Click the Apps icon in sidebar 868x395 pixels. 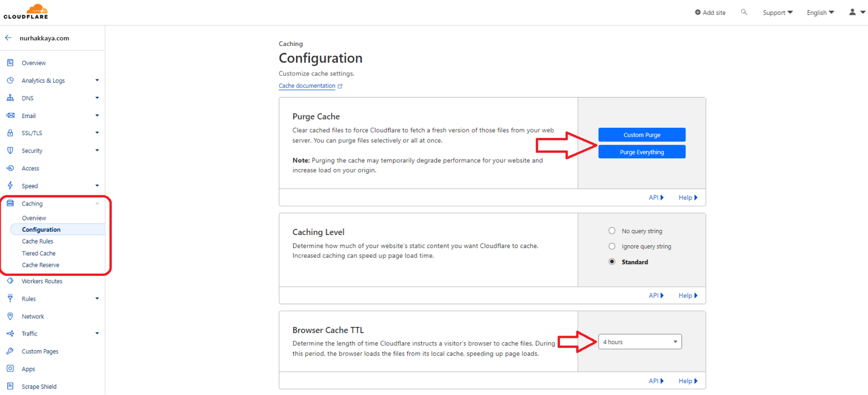pyautogui.click(x=10, y=368)
